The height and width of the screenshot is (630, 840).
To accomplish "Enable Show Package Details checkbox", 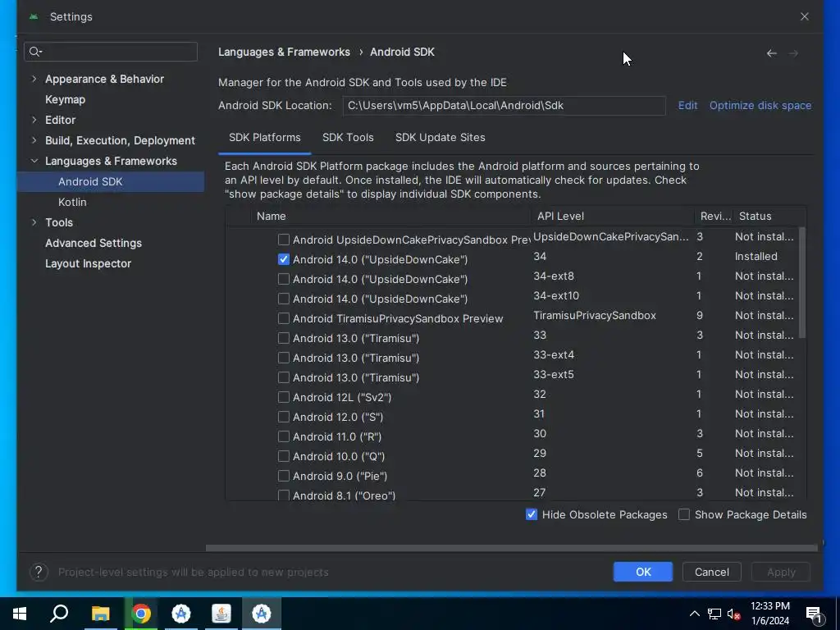I will (683, 514).
